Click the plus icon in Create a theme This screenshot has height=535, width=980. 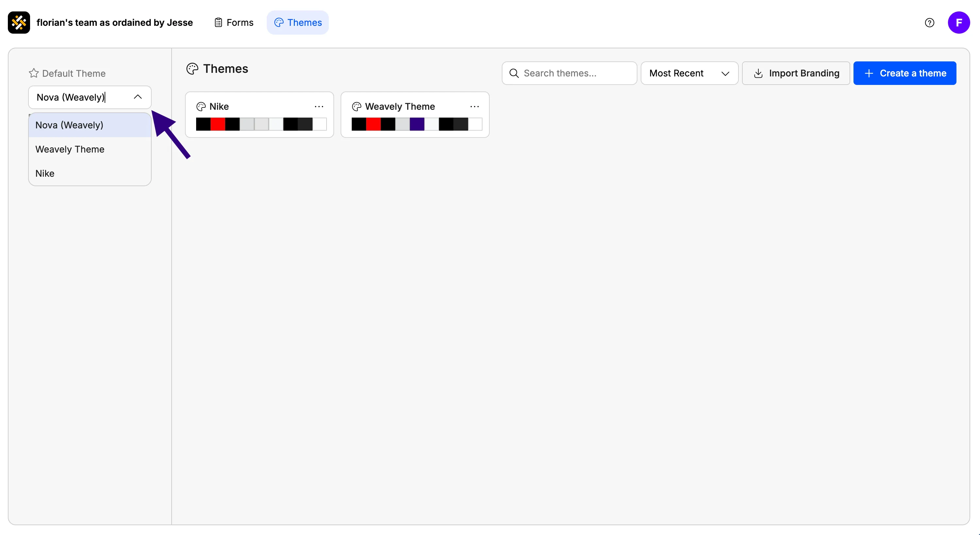pyautogui.click(x=869, y=73)
